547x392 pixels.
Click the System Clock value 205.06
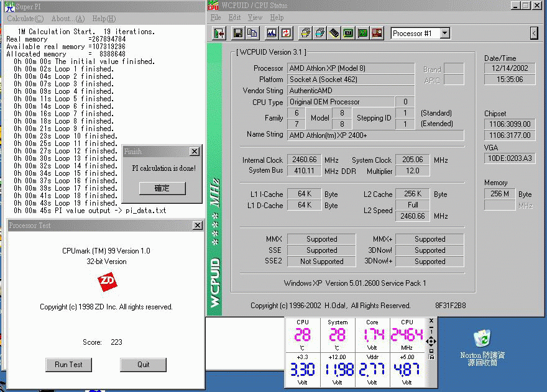click(412, 160)
